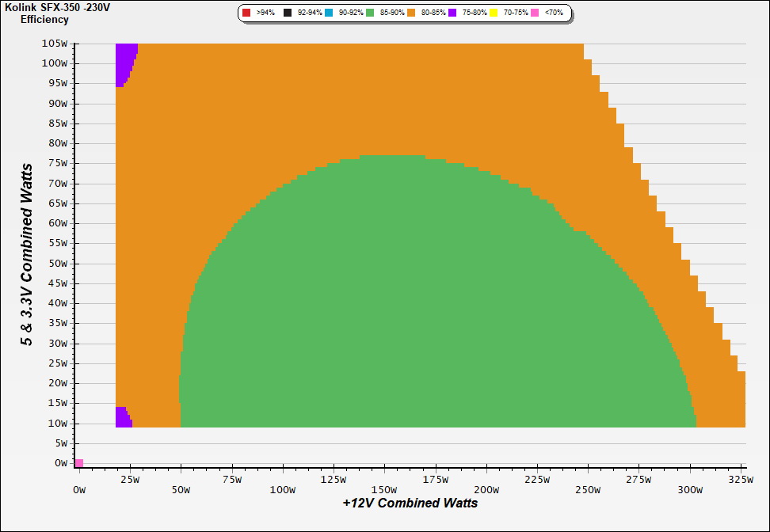
Task: Click the 150W tick label on x-axis
Action: (x=384, y=490)
